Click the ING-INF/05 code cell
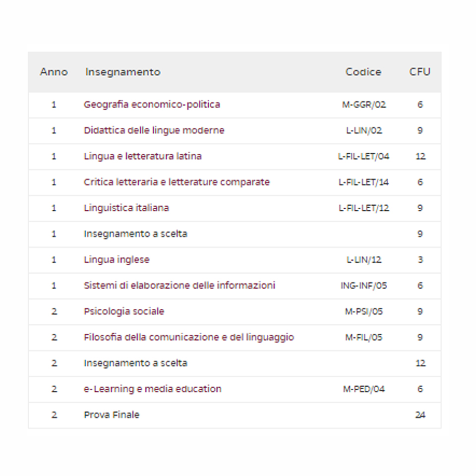 363,286
